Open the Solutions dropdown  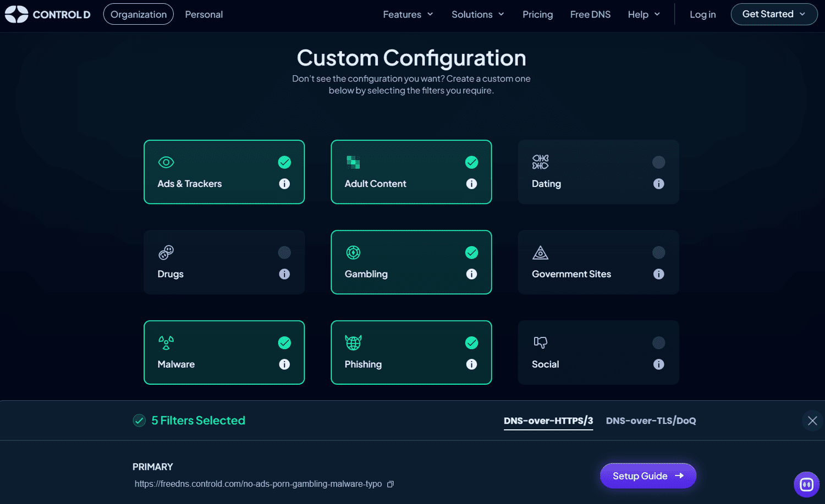click(x=477, y=14)
